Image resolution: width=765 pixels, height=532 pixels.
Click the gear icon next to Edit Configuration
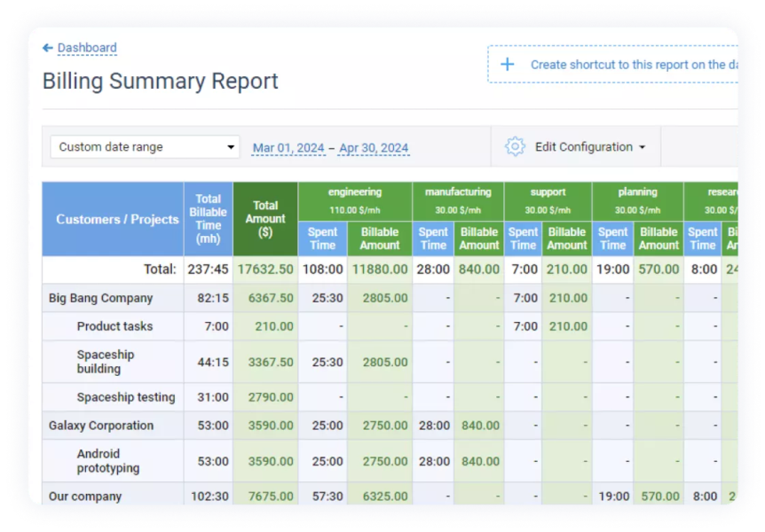515,146
